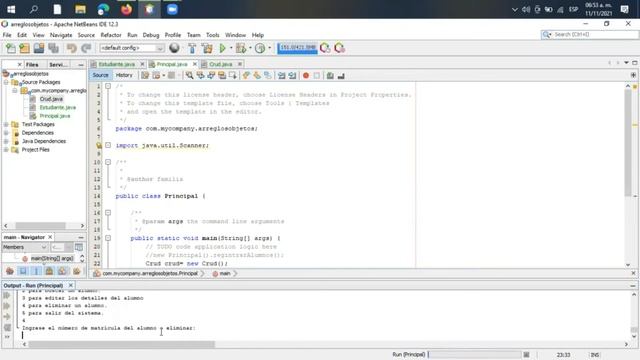Click the main breadcrumb
This screenshot has width=640, height=360.
click(225, 273)
